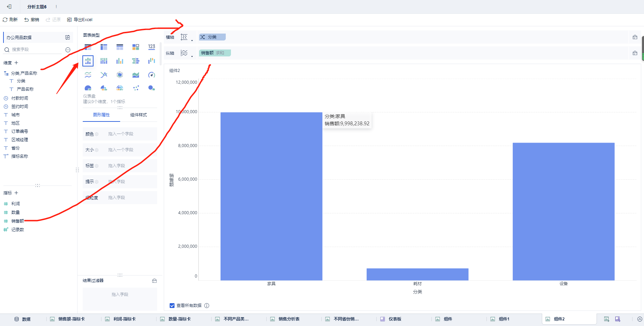Click the chart type list scrollbar
This screenshot has height=326, width=644.
161,54
